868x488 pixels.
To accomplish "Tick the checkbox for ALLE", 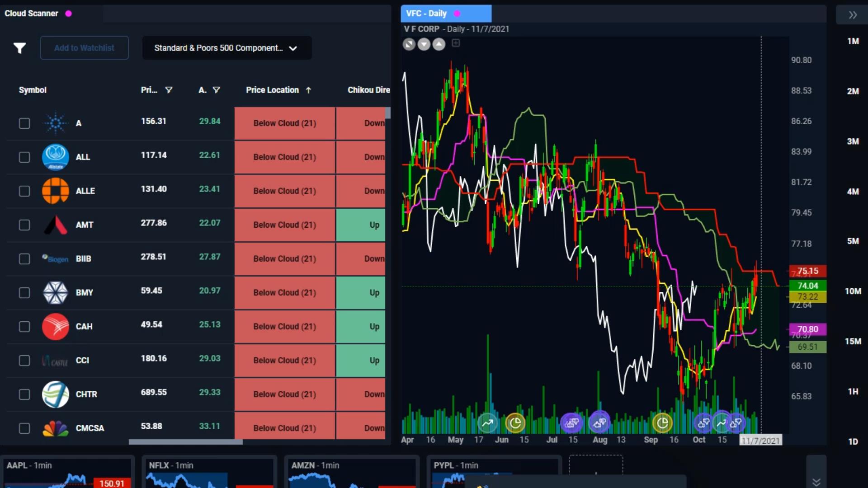I will (24, 191).
